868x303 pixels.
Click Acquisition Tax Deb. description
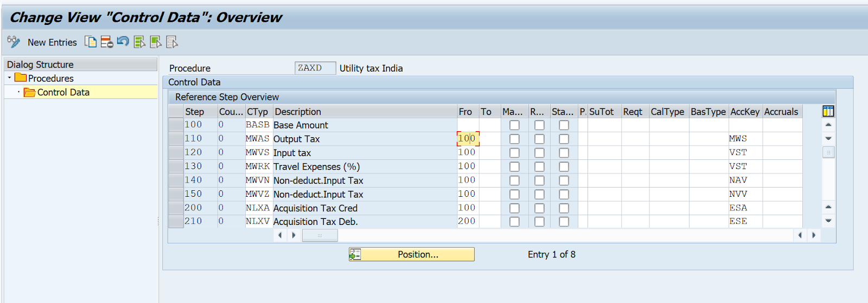click(x=365, y=222)
